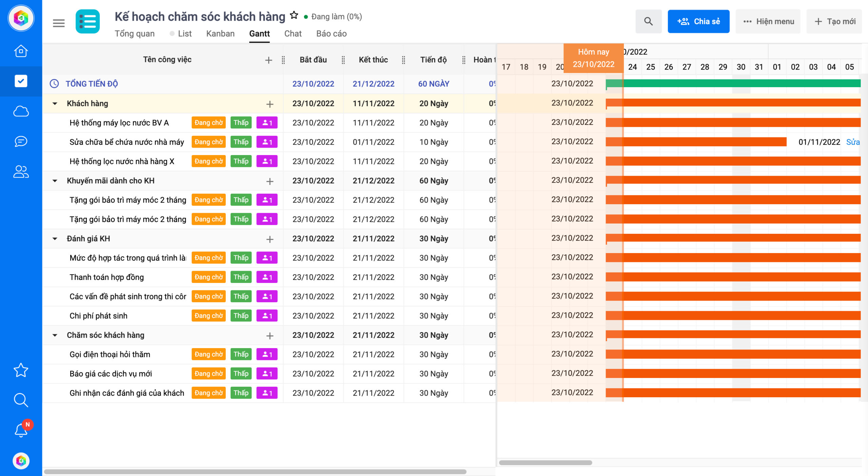Star the project title as favorite
The width and height of the screenshot is (868, 476).
click(x=294, y=16)
